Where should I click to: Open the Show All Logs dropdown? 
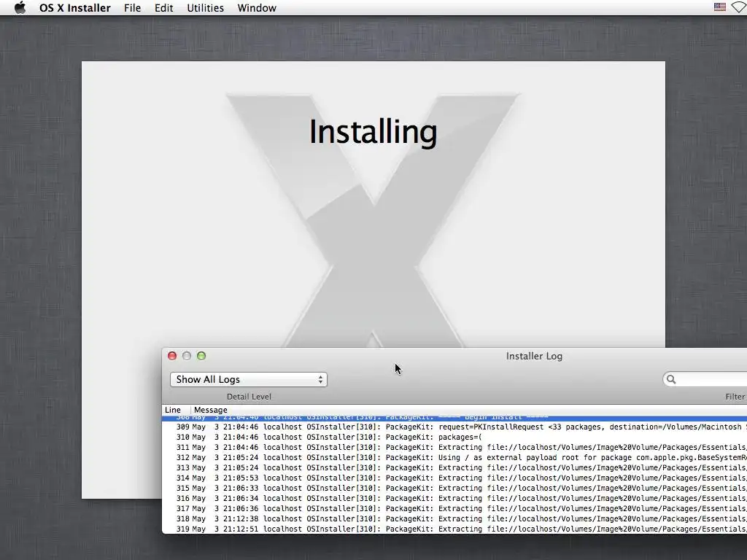pyautogui.click(x=249, y=379)
